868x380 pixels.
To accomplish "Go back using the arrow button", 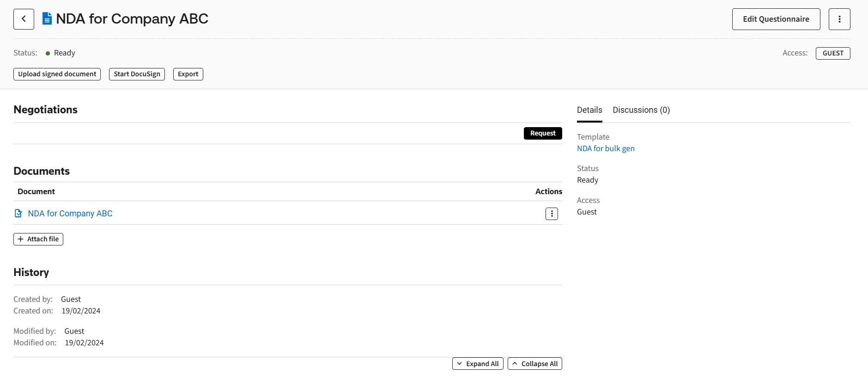I will [x=24, y=19].
